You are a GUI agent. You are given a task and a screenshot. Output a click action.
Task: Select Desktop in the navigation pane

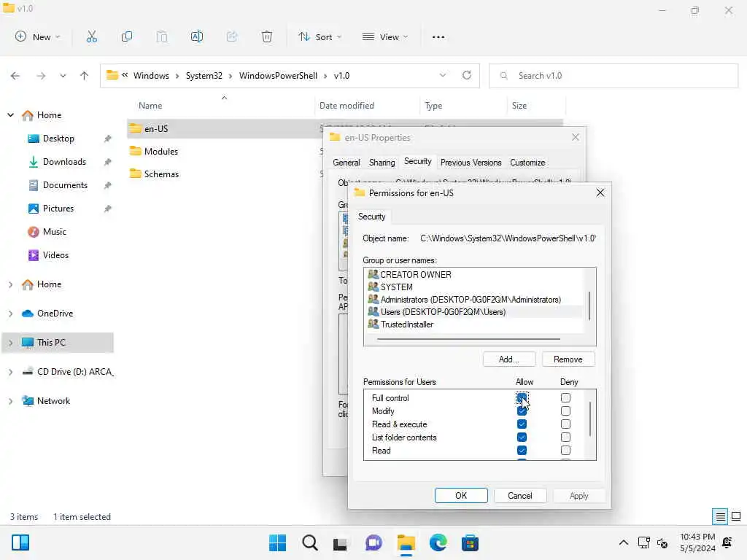58,139
